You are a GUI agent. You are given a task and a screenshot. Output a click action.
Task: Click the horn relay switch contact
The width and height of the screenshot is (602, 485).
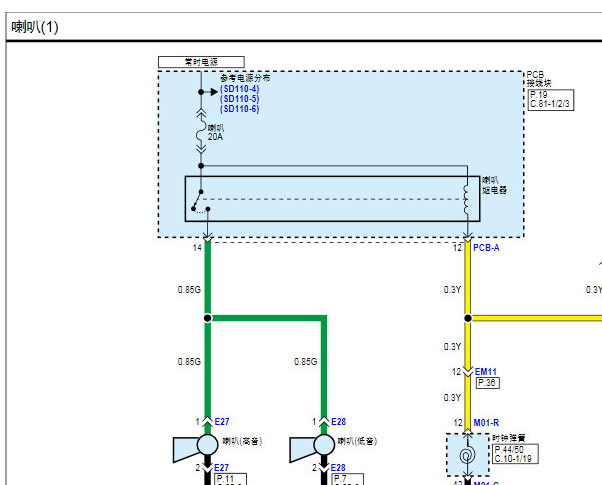tap(200, 201)
